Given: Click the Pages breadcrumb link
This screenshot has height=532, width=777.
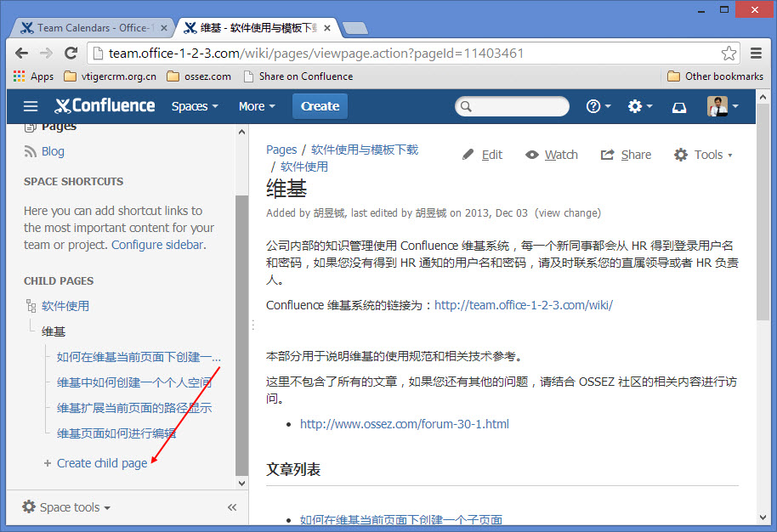Looking at the screenshot, I should coord(281,150).
